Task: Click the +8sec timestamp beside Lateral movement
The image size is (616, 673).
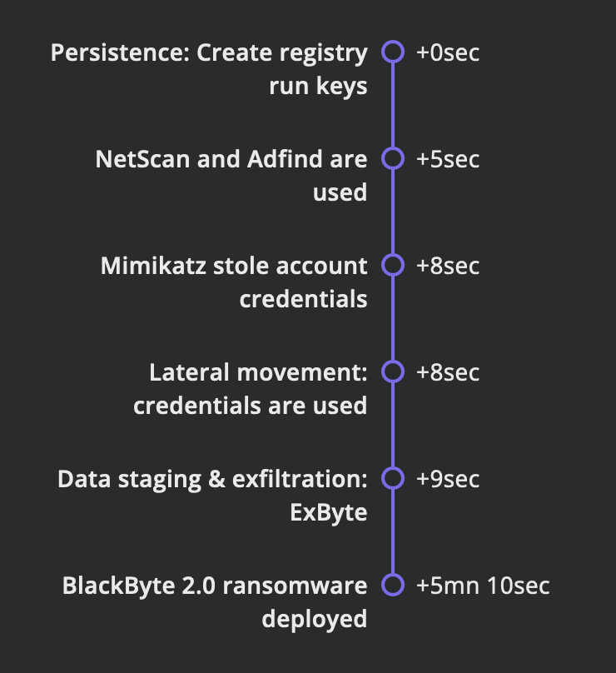Action: click(447, 372)
